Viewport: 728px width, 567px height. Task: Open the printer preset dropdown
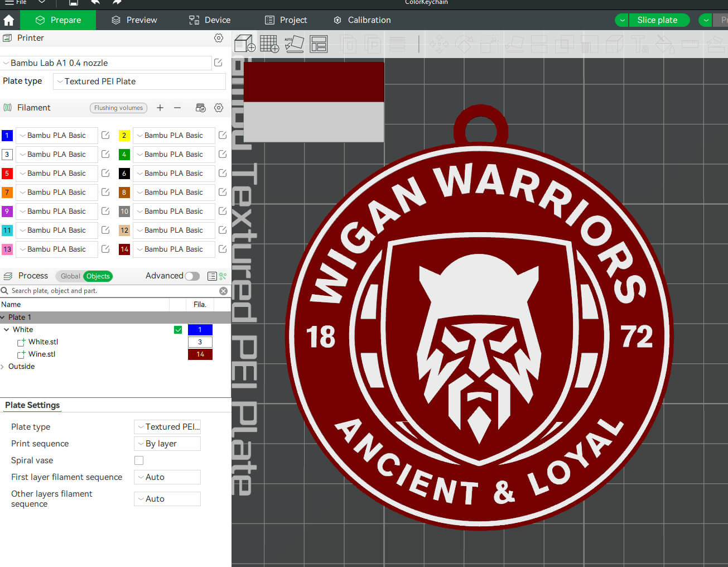[106, 63]
